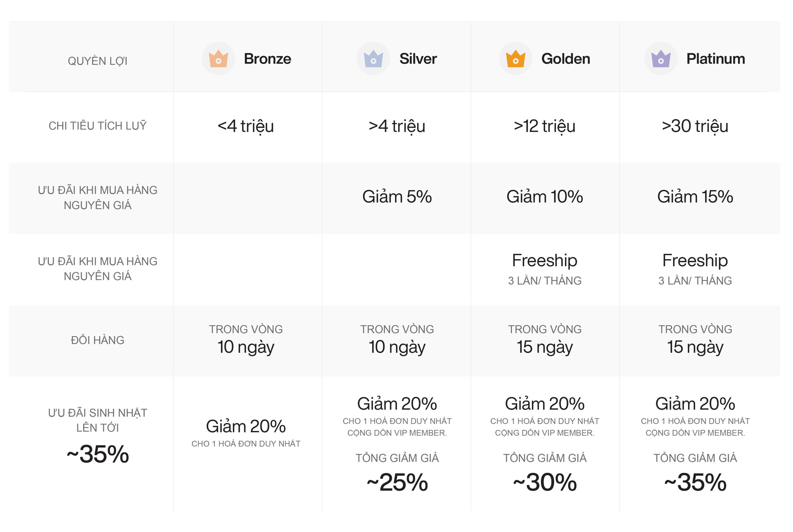Click the Platinum crown icon
Image resolution: width=793 pixels, height=532 pixels.
[x=661, y=59]
